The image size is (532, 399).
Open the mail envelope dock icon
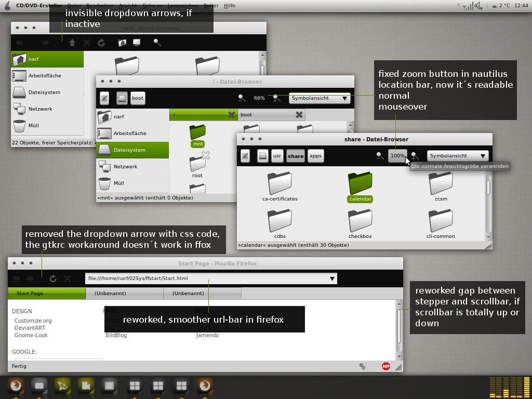(38, 386)
